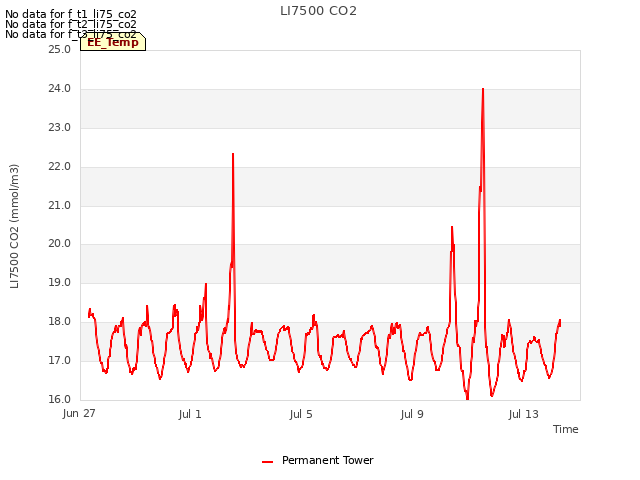This screenshot has width=640, height=480.
Task: Click the 'Jul 13' x-axis tick label
Action: (523, 414)
